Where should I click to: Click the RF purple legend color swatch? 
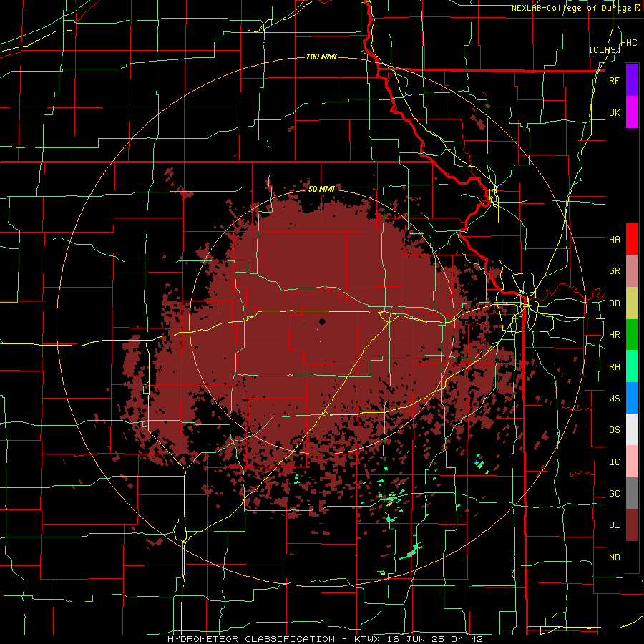click(632, 80)
